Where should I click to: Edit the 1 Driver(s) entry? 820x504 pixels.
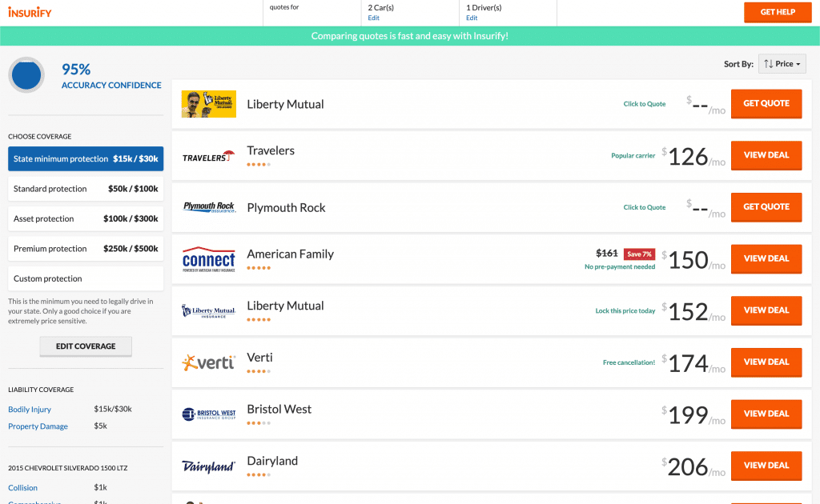pos(472,18)
